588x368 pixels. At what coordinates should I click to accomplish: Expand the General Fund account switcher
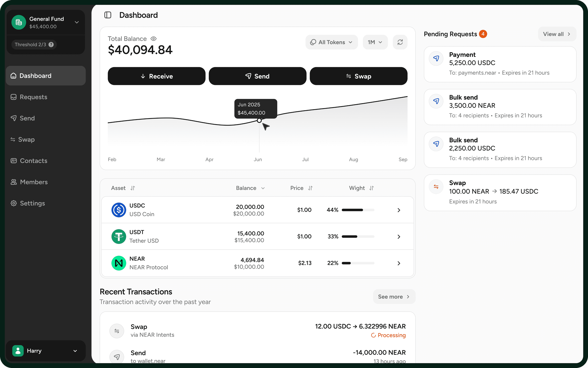tap(77, 22)
